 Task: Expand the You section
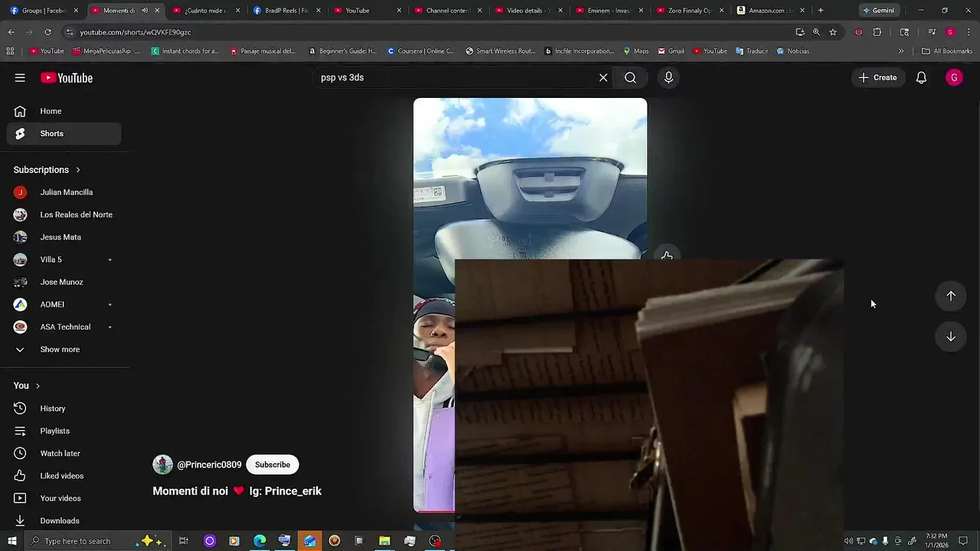(27, 386)
